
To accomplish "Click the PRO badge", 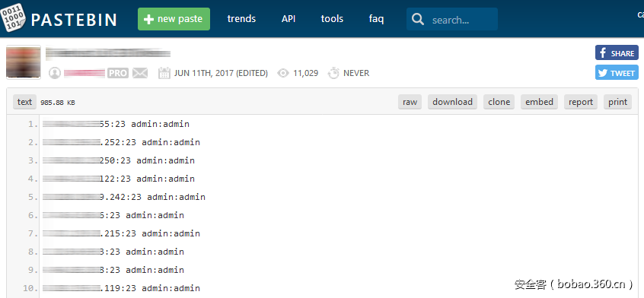I will (x=118, y=74).
